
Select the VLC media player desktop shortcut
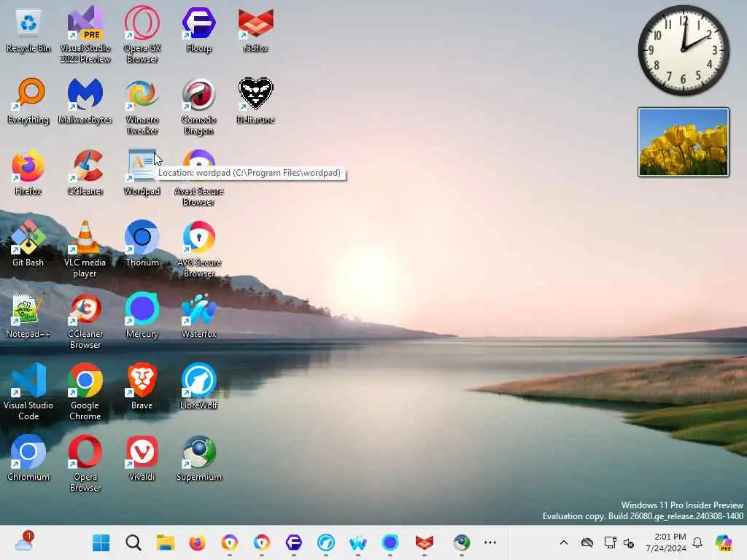pos(85,249)
